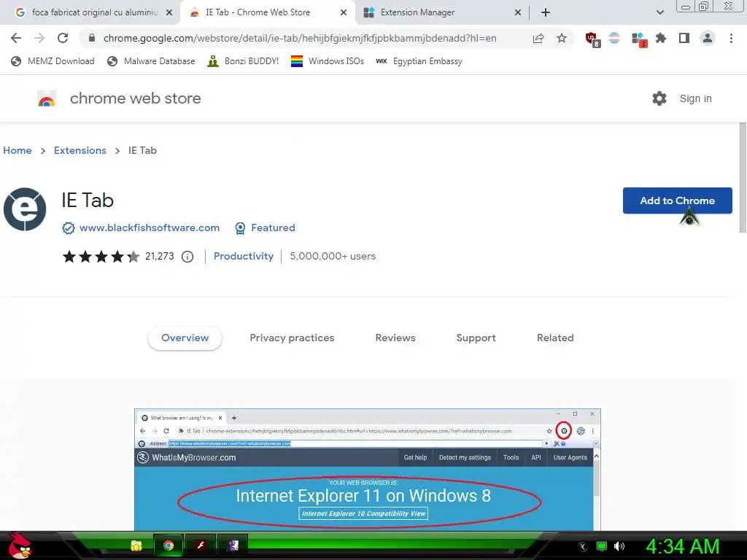747x560 pixels.
Task: Click the verified publisher checkmark icon
Action: [x=69, y=228]
